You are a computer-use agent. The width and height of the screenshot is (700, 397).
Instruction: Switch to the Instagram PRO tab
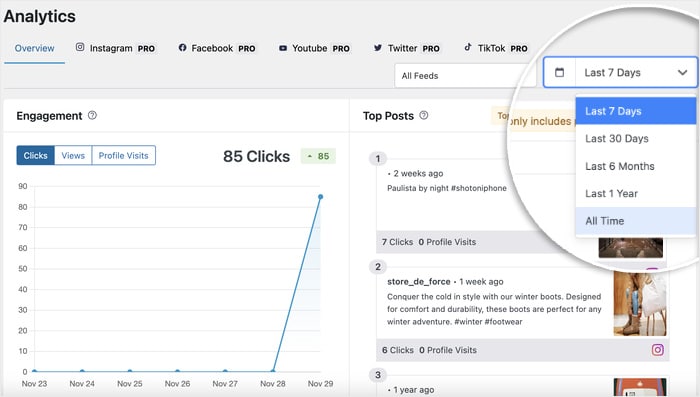[115, 48]
